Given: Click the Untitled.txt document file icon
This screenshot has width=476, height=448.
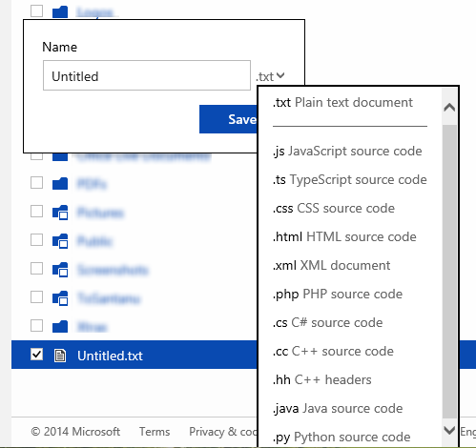Looking at the screenshot, I should [60, 356].
